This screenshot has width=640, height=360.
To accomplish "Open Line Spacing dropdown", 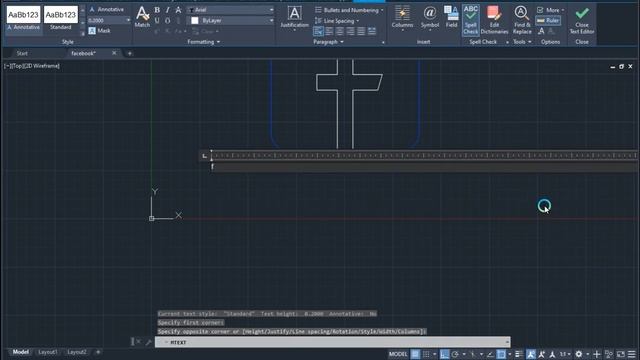I will click(x=337, y=21).
